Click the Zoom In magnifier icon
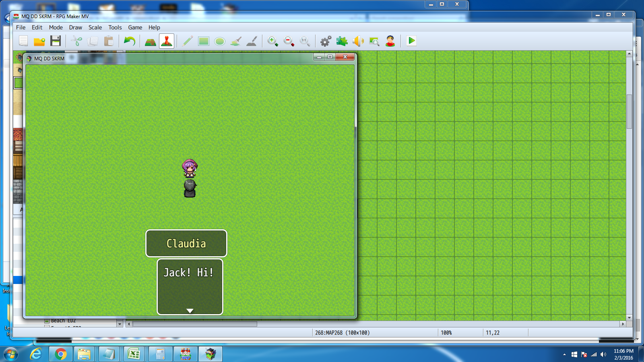This screenshot has width=644, height=362. pos(273,41)
